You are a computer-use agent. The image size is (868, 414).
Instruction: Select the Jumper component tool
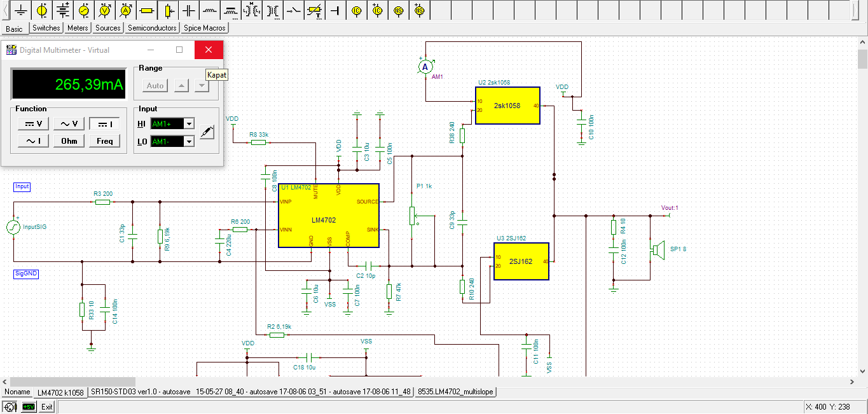(x=335, y=10)
